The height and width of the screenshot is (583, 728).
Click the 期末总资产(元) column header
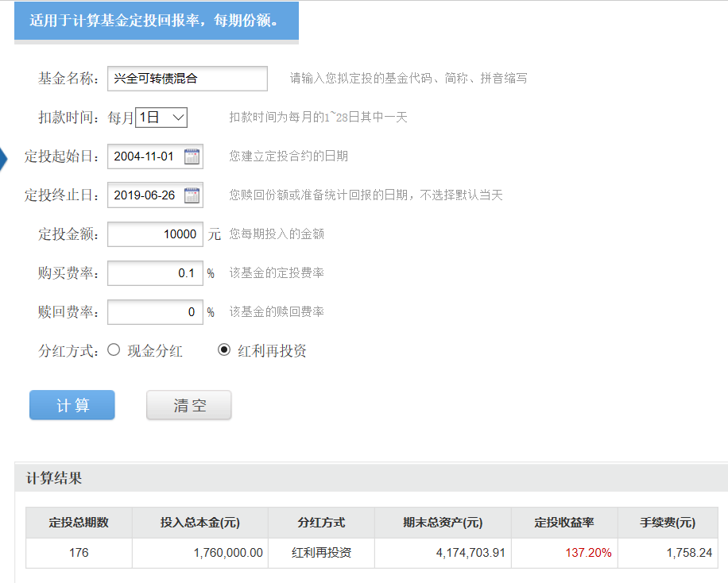pos(443,523)
